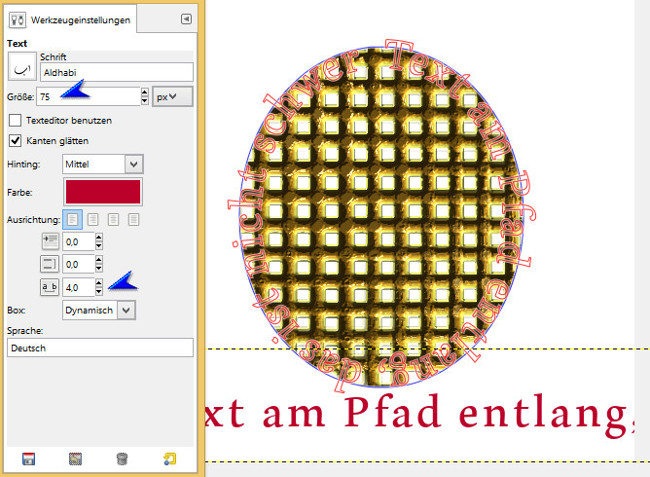This screenshot has width=650, height=477.
Task: Decrease line spacing value
Action: (x=99, y=268)
